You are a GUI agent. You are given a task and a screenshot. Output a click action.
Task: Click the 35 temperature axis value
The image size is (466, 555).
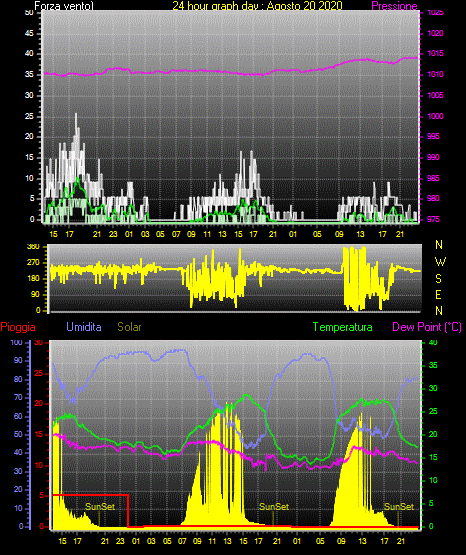point(433,365)
